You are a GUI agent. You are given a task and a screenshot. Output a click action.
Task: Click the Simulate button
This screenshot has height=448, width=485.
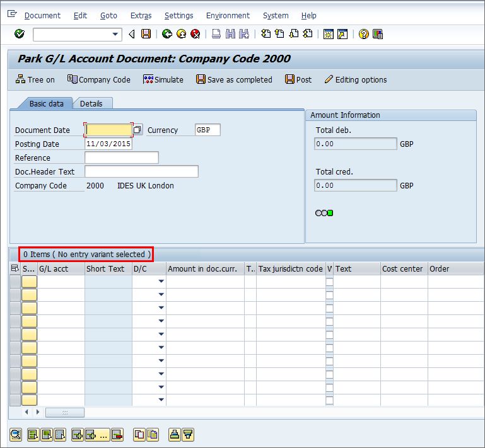(x=163, y=80)
